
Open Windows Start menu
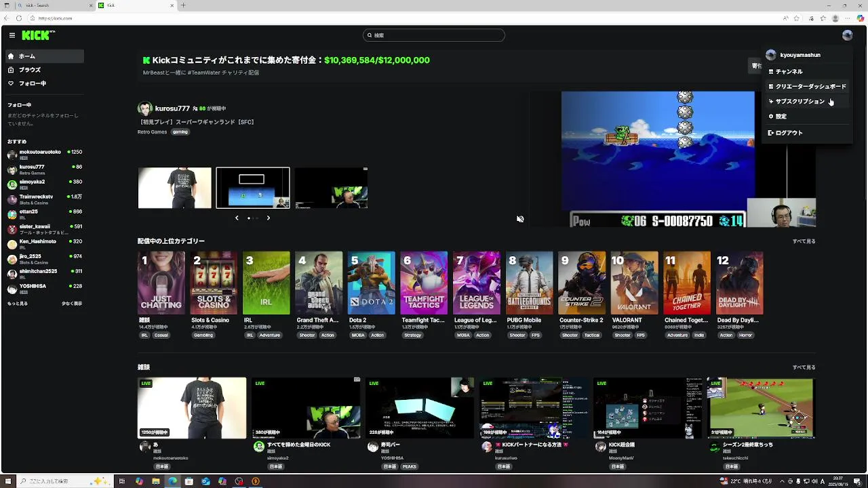pyautogui.click(x=9, y=481)
